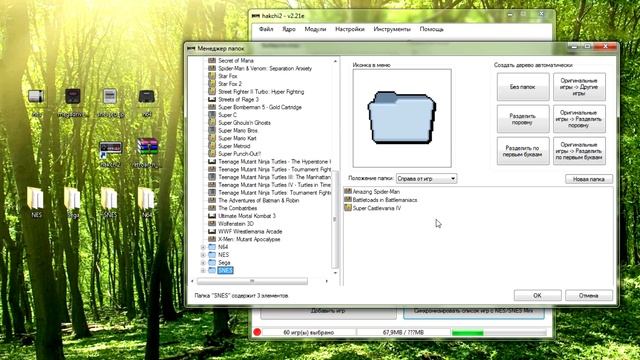Select The Adventures of Batman & Robin

coord(258,200)
